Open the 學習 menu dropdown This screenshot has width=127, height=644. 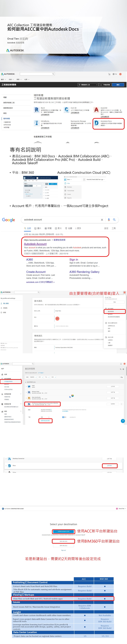pos(19,80)
